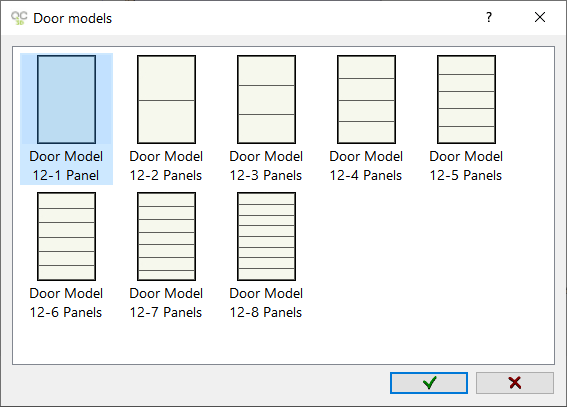Image resolution: width=567 pixels, height=407 pixels.
Task: Choose the 5 Panels door model icon
Action: click(x=466, y=99)
